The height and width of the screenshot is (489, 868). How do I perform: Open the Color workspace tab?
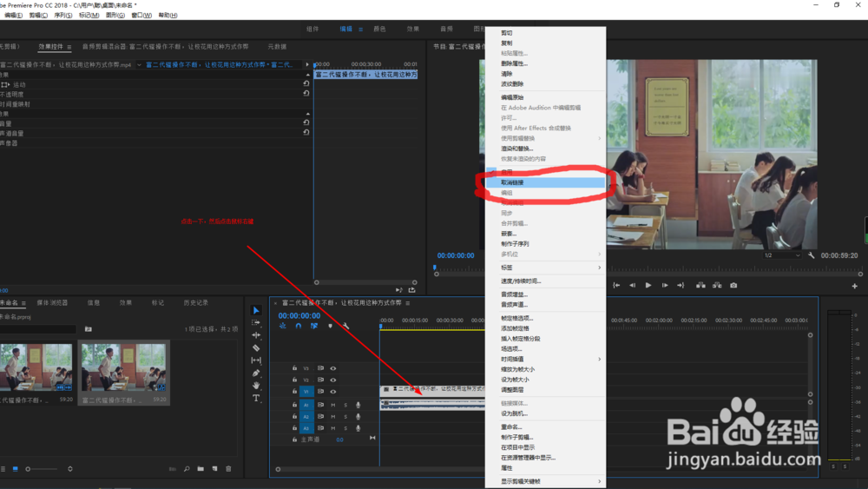pos(380,29)
